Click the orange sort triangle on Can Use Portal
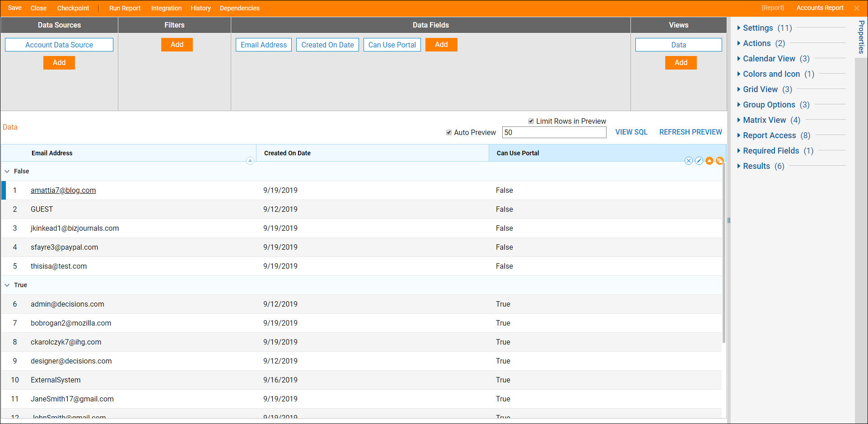Viewport: 868px width, 424px height. (x=709, y=161)
